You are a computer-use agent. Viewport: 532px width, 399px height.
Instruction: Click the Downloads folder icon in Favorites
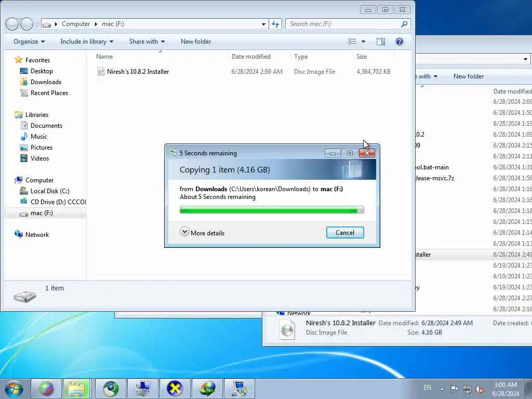tap(24, 82)
